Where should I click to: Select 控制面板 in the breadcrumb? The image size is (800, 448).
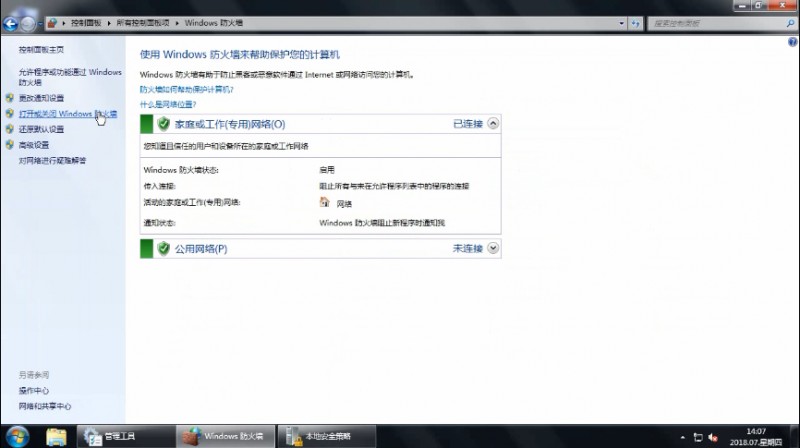pyautogui.click(x=86, y=23)
